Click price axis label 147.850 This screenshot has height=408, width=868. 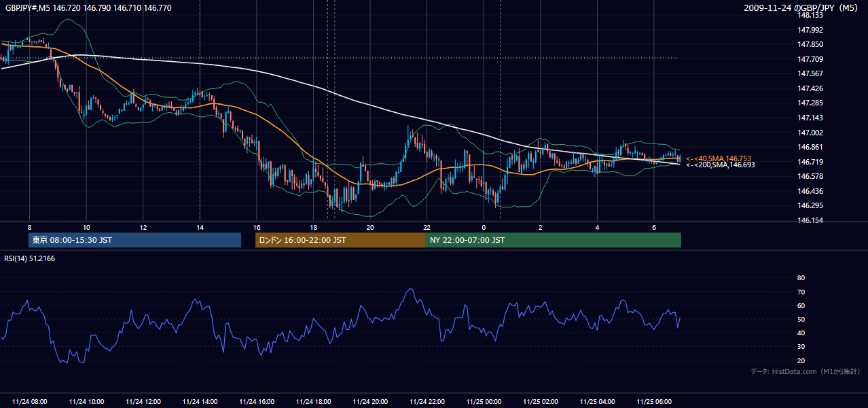[x=810, y=44]
